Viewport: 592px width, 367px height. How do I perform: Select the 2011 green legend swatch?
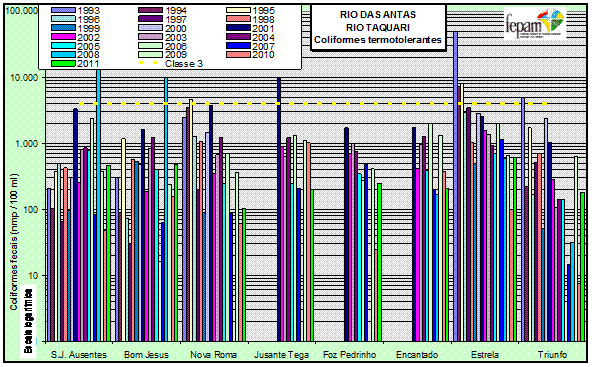coord(63,63)
